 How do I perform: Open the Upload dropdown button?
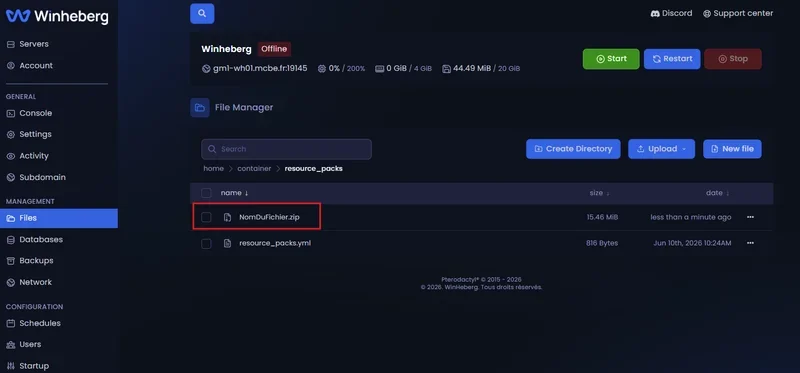click(x=661, y=149)
